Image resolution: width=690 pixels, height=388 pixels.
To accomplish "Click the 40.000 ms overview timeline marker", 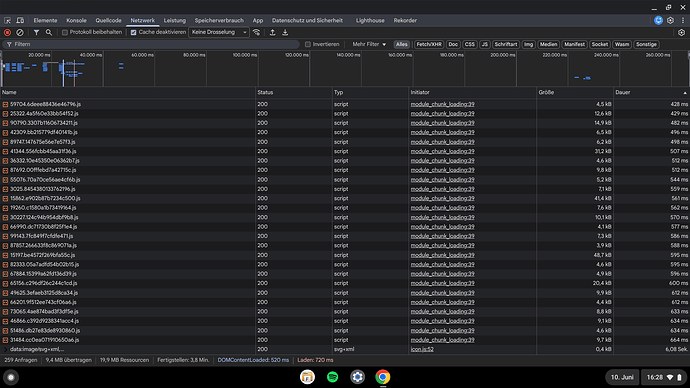I will click(91, 55).
